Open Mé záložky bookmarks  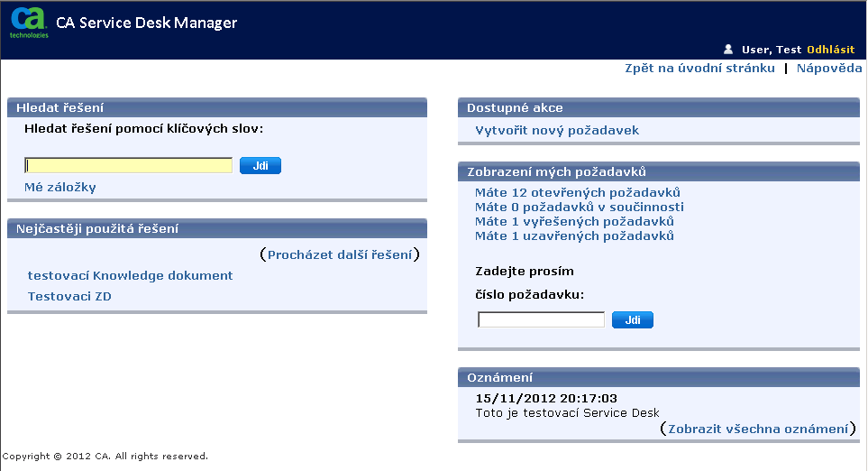point(60,188)
